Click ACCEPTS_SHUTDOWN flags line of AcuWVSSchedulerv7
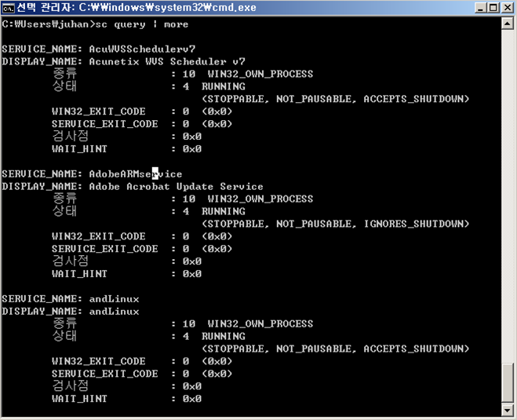Image resolution: width=517 pixels, height=420 pixels. pos(335,99)
